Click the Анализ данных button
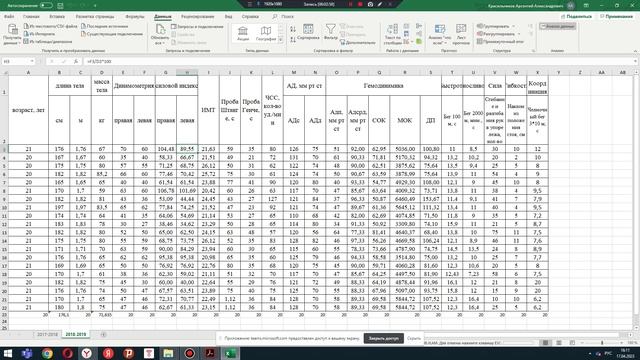The width and height of the screenshot is (640, 360). click(558, 26)
